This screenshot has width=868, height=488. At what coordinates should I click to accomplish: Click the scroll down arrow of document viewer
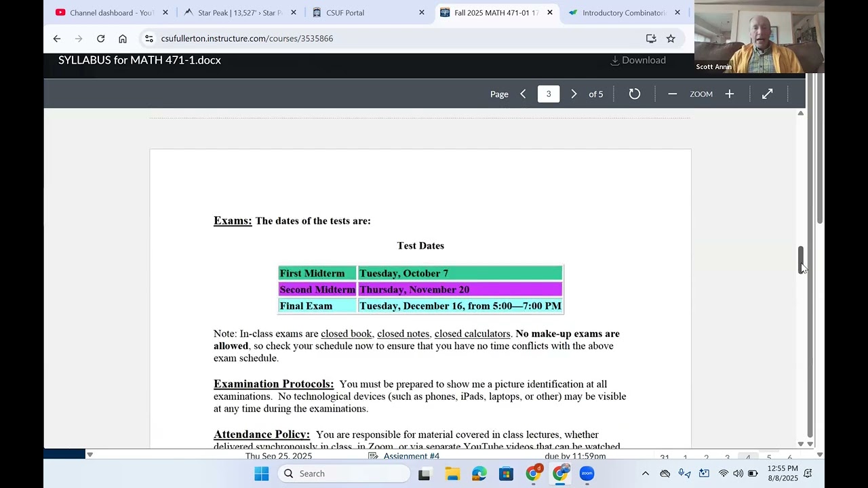(801, 444)
